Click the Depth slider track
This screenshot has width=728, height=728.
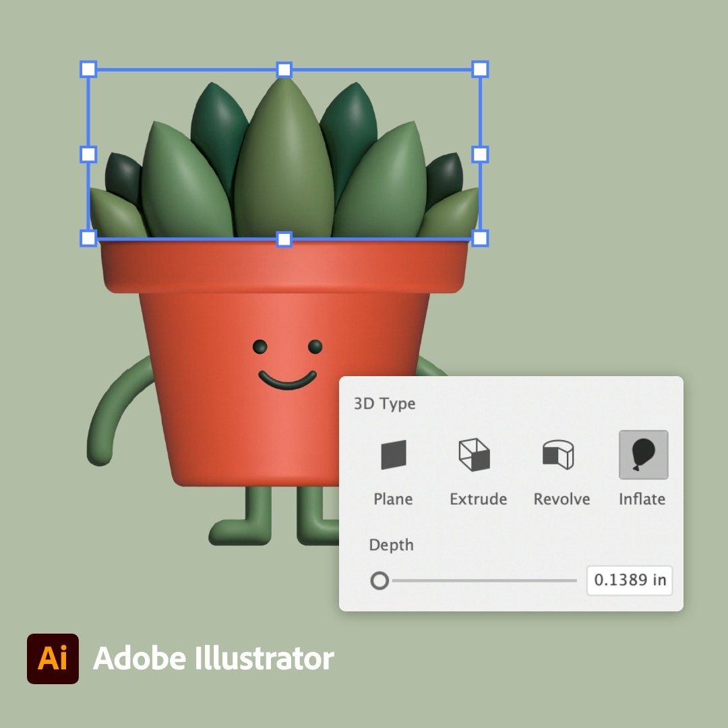coord(484,580)
